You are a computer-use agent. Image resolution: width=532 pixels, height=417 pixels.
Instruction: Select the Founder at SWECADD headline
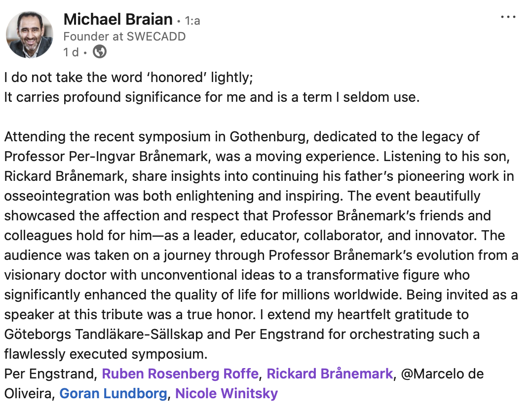click(124, 37)
